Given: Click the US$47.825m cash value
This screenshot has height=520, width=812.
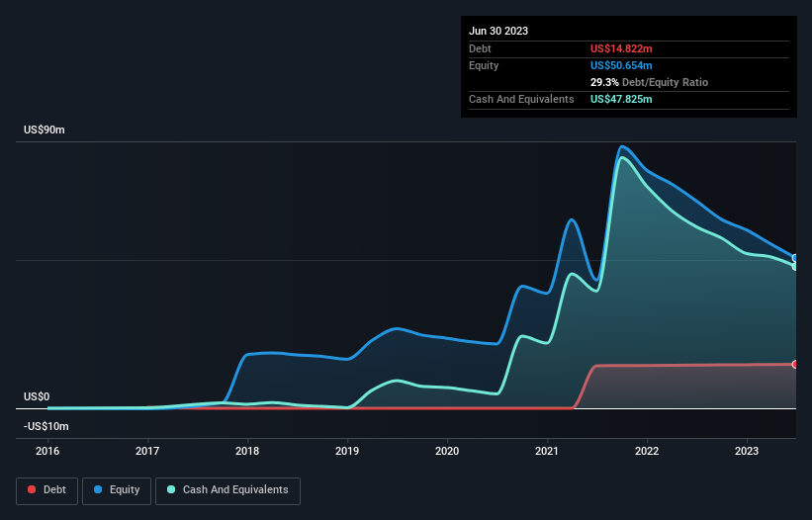Looking at the screenshot, I should (x=621, y=99).
